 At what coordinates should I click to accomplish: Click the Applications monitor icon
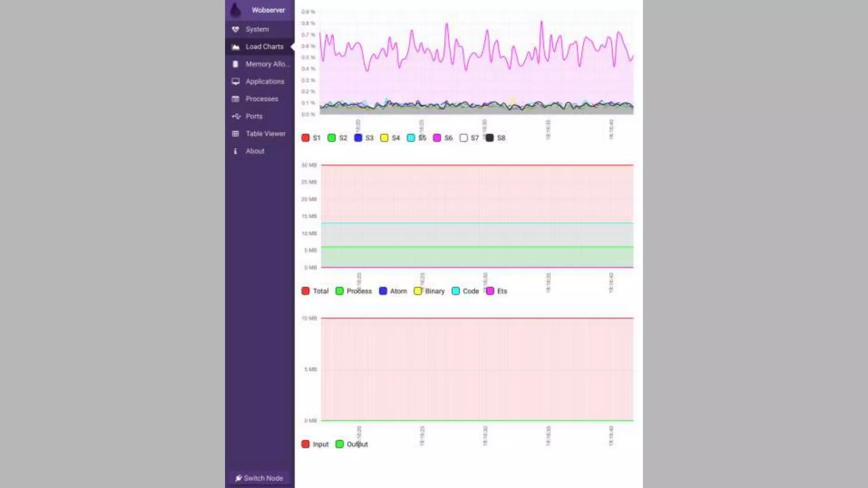236,81
